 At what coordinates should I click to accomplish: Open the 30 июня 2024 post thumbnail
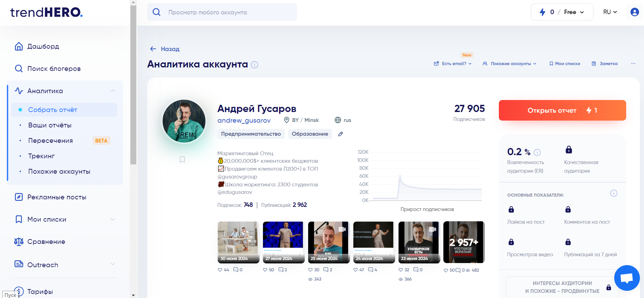coord(238,242)
